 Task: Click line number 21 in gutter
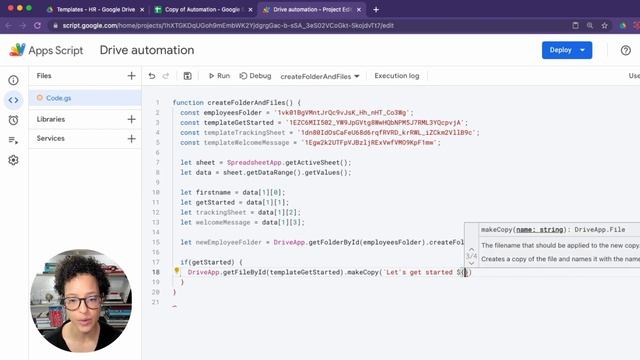156,302
